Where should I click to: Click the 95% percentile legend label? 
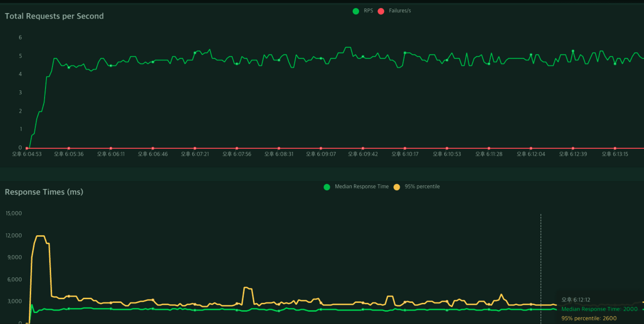pyautogui.click(x=422, y=187)
